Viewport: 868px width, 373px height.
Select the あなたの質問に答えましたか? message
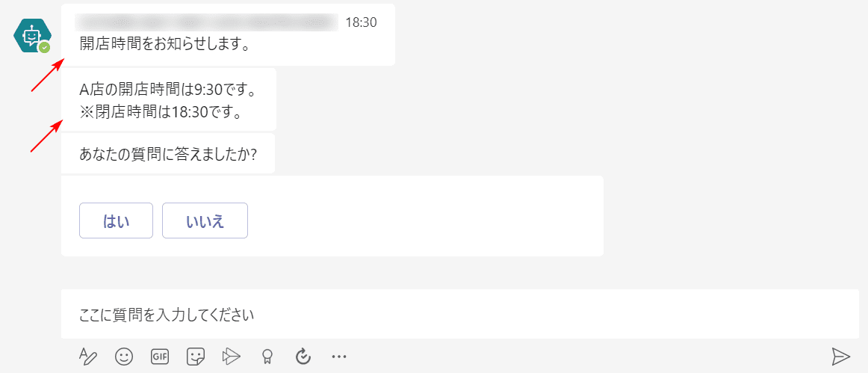[x=168, y=153]
